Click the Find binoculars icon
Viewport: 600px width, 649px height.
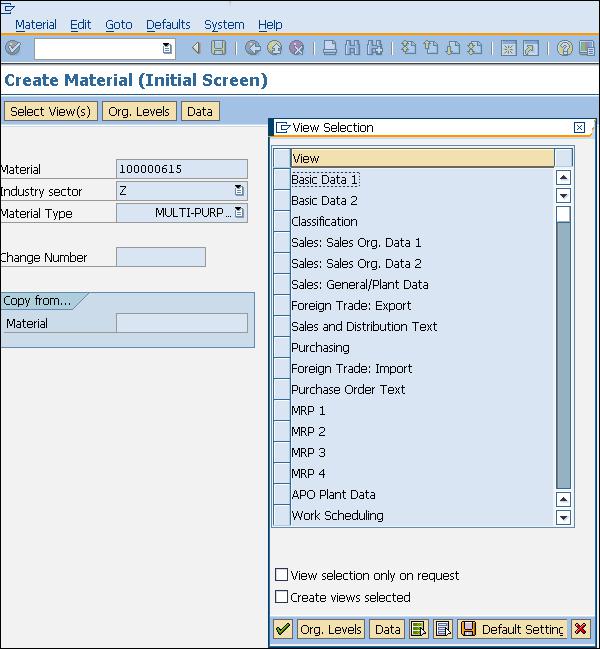point(353,48)
